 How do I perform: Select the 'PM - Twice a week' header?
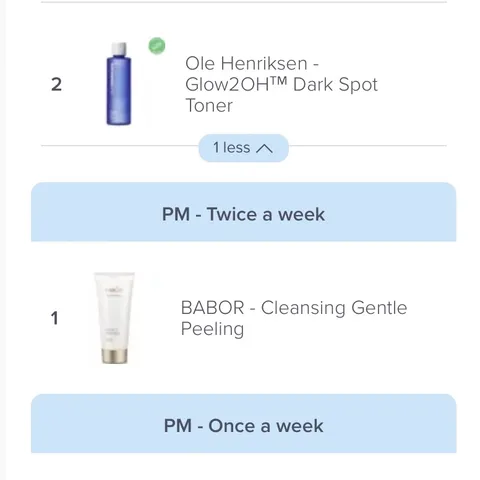pyautogui.click(x=243, y=212)
